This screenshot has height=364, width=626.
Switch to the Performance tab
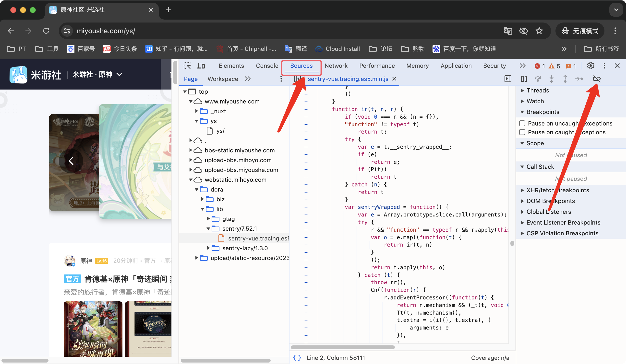pyautogui.click(x=377, y=66)
